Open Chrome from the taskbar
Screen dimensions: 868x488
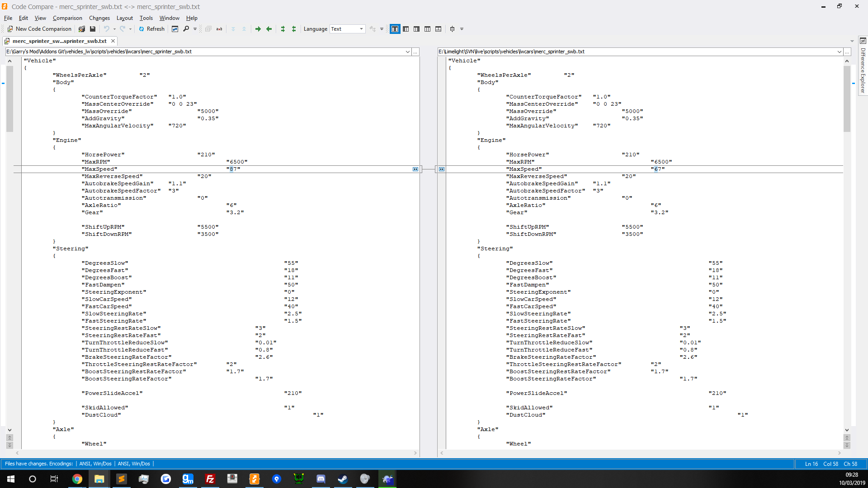[77, 479]
